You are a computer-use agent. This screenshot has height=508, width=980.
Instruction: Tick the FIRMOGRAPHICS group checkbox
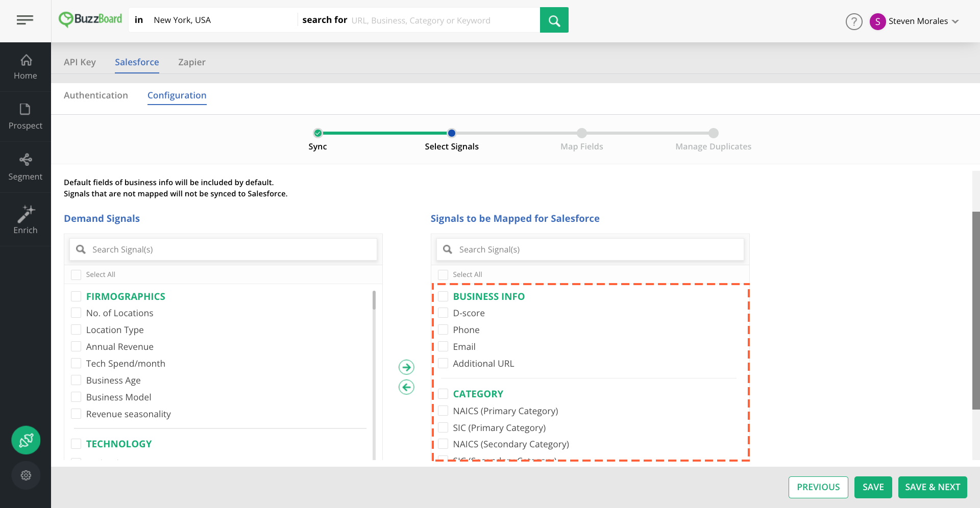(76, 296)
